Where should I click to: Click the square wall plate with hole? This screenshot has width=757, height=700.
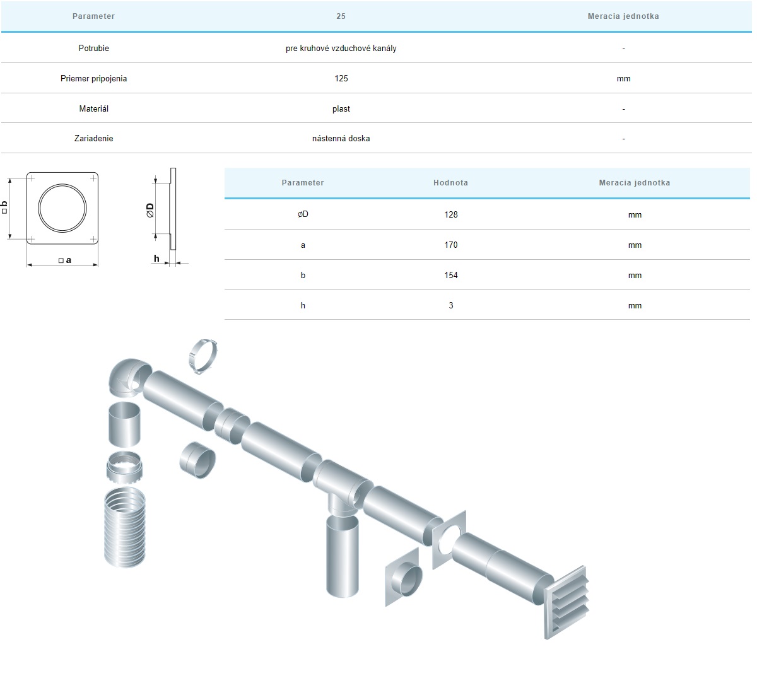click(x=449, y=539)
